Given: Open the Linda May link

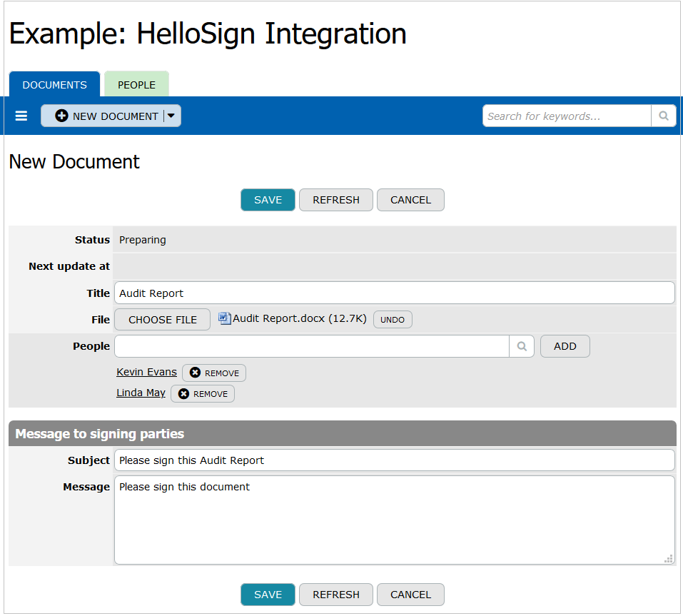Looking at the screenshot, I should tap(141, 393).
